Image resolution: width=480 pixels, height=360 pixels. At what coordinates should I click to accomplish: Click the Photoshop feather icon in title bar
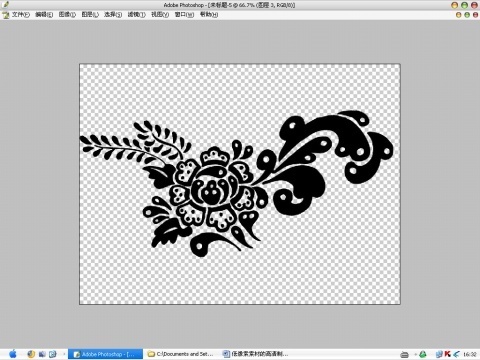click(x=5, y=5)
